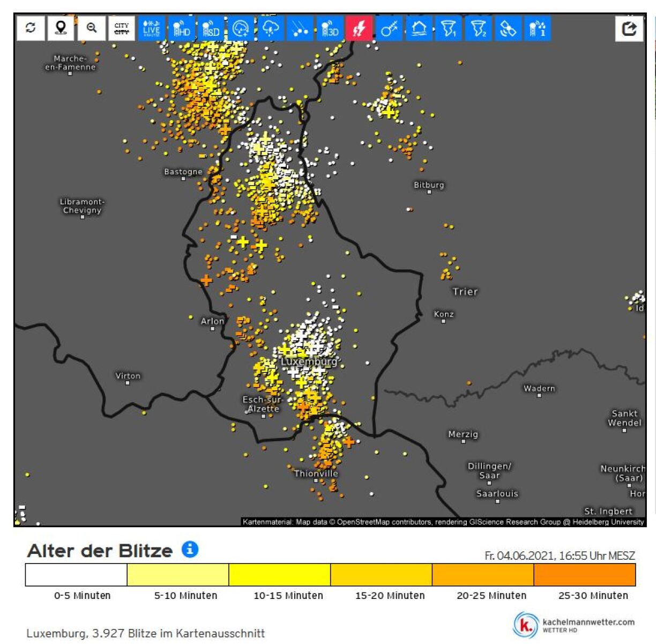
Task: Toggle the red lightning layer button
Action: pos(359,28)
